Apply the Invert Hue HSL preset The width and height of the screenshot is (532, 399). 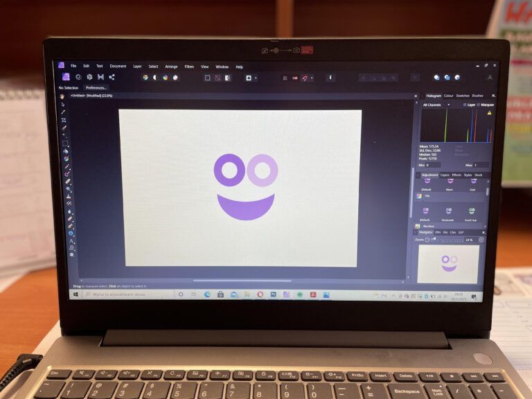point(471,214)
